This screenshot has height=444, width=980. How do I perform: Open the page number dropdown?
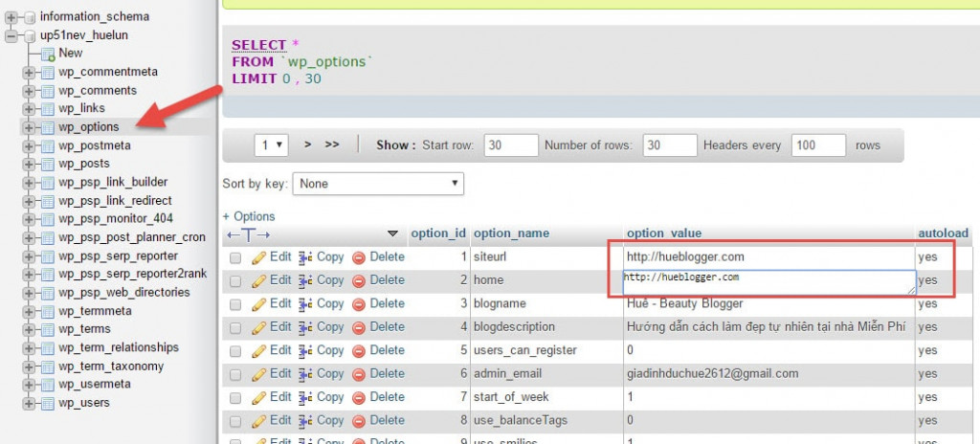point(271,145)
